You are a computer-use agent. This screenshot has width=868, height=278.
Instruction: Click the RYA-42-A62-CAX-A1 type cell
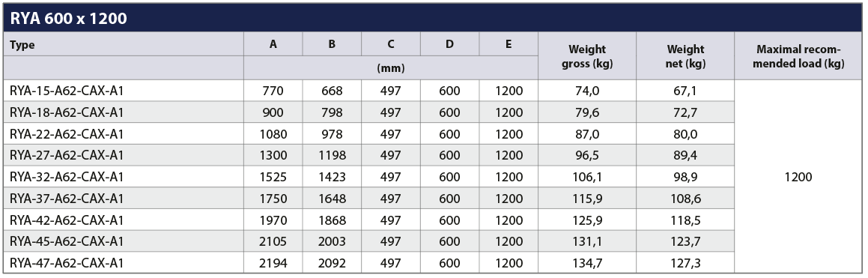(67, 220)
